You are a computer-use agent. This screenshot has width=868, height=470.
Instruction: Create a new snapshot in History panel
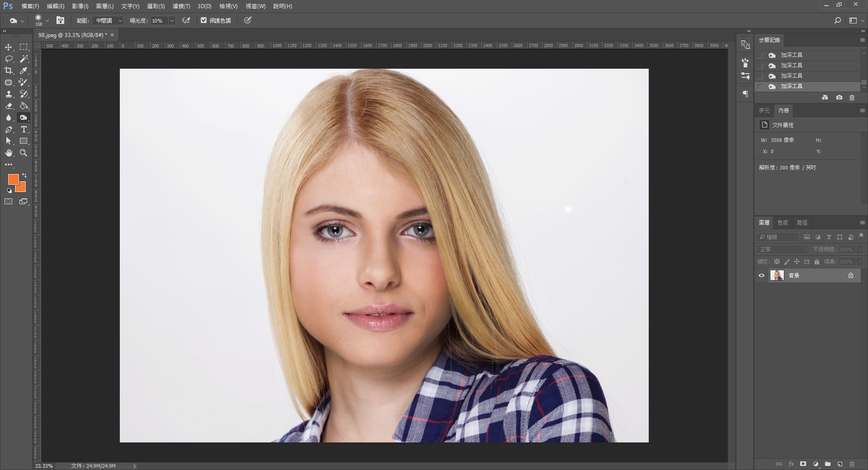839,98
